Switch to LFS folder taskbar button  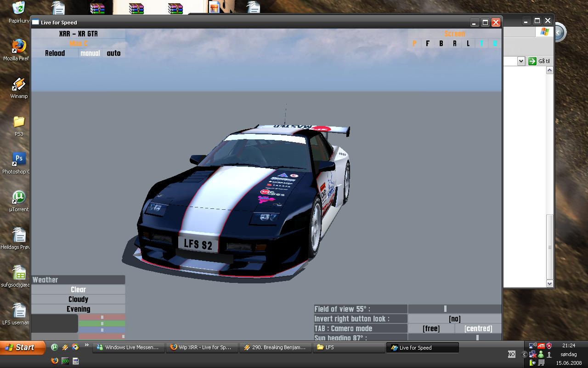[348, 348]
